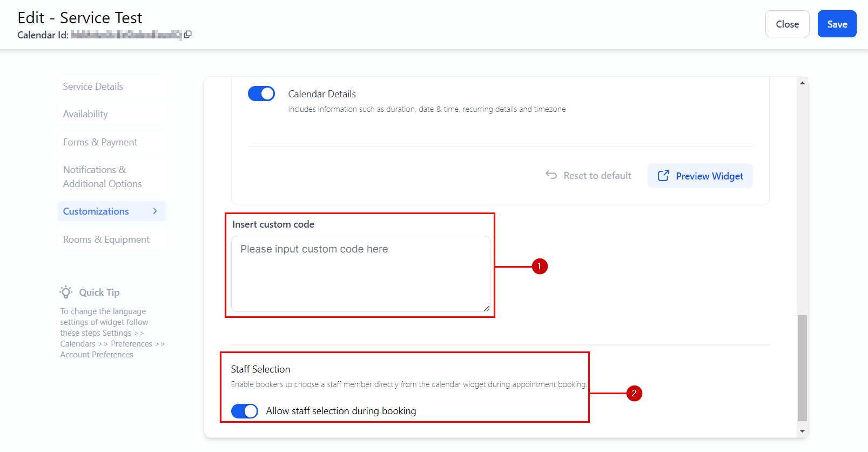The height and width of the screenshot is (452, 868).
Task: Copy the Calendar Id with the copy icon
Action: tap(187, 35)
